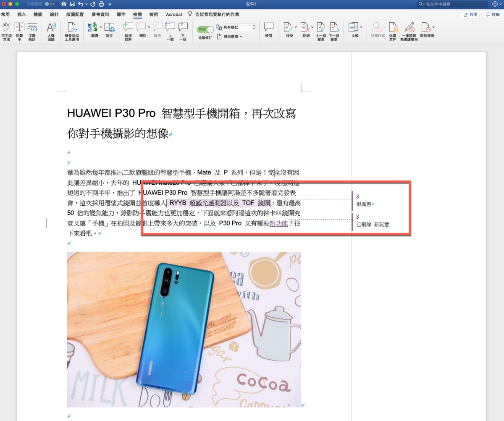Click the underlined 新功能 tracked insertion

tap(279, 223)
